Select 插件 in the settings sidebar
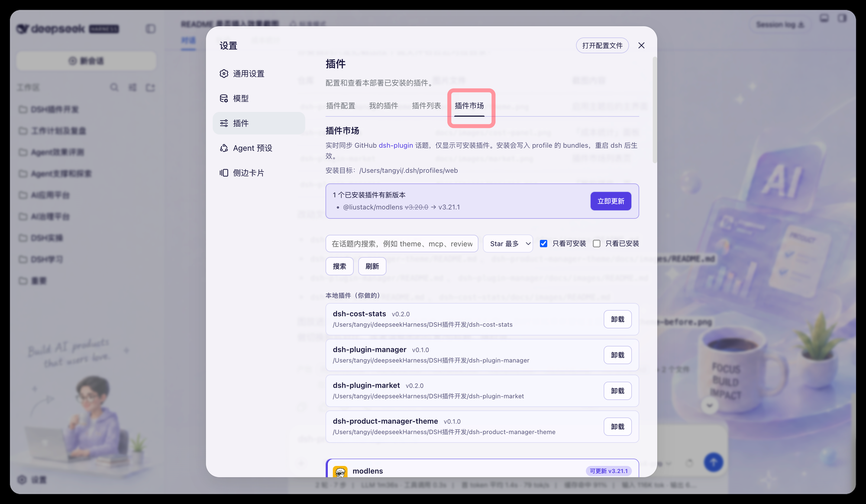This screenshot has height=504, width=866. [x=259, y=123]
